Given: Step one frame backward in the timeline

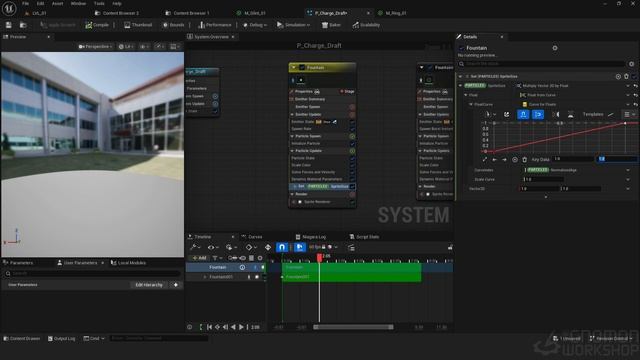Looking at the screenshot, I should coord(225,327).
